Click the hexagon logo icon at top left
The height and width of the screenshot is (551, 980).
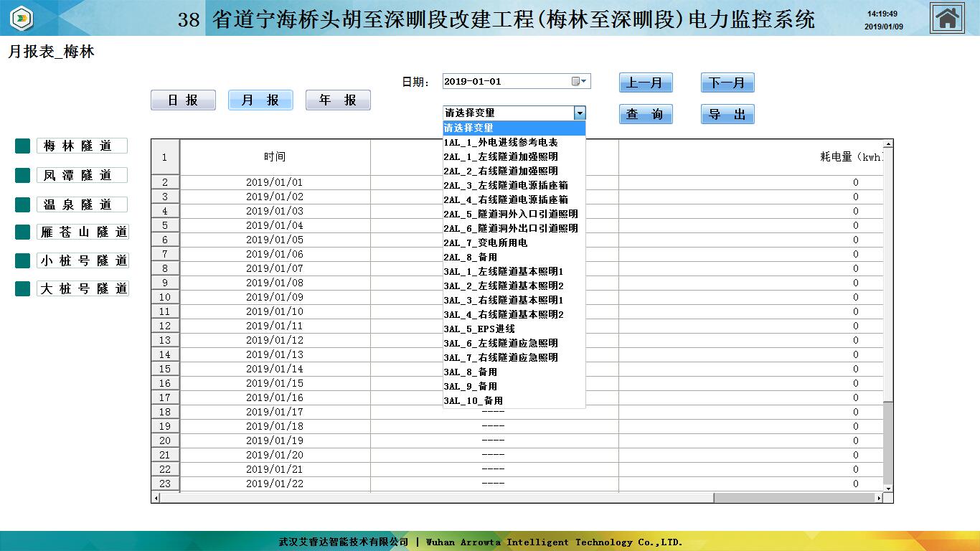(22, 19)
